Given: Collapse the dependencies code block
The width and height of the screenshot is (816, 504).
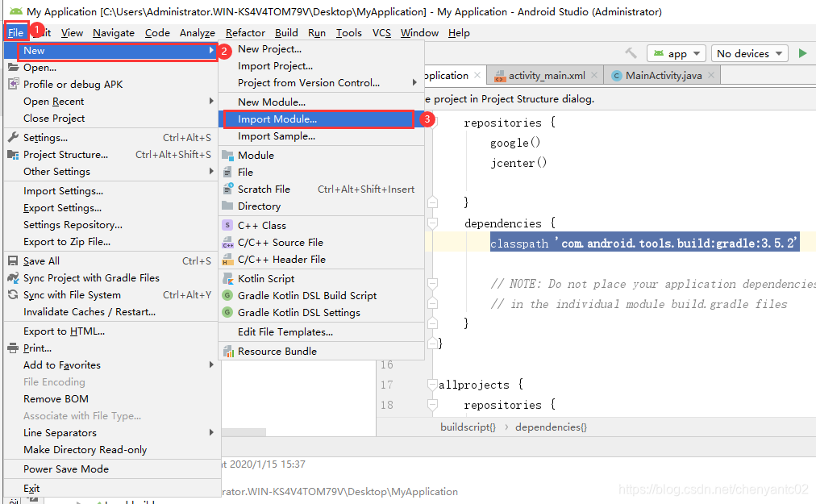Looking at the screenshot, I should (x=432, y=223).
